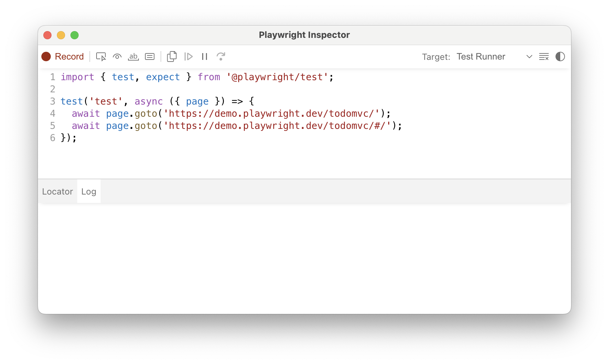
Task: Clear the log output
Action: (x=544, y=56)
